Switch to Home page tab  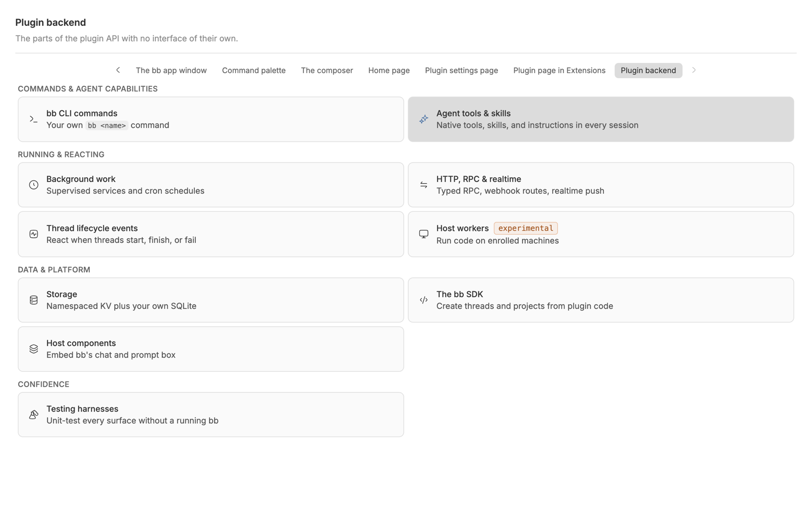[389, 71]
